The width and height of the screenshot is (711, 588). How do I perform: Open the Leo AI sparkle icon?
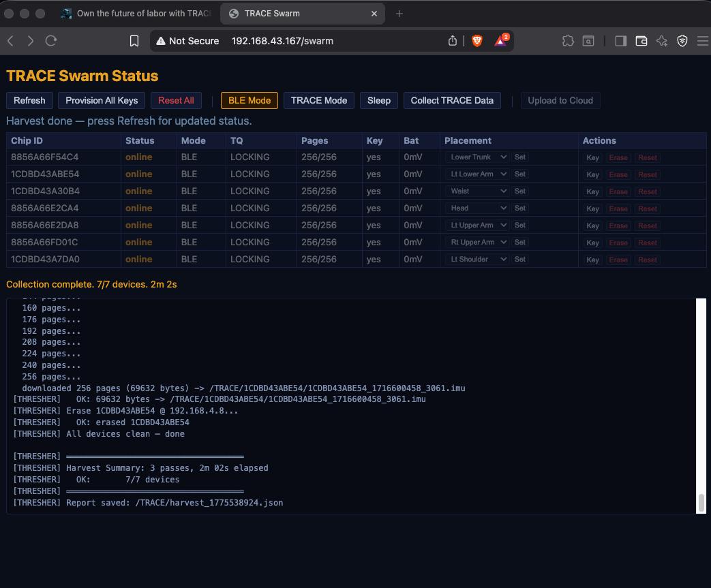662,42
